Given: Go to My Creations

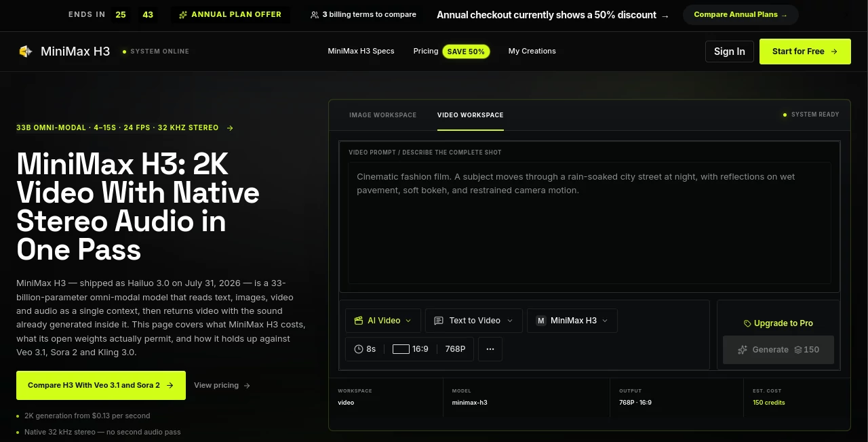Looking at the screenshot, I should click(532, 51).
